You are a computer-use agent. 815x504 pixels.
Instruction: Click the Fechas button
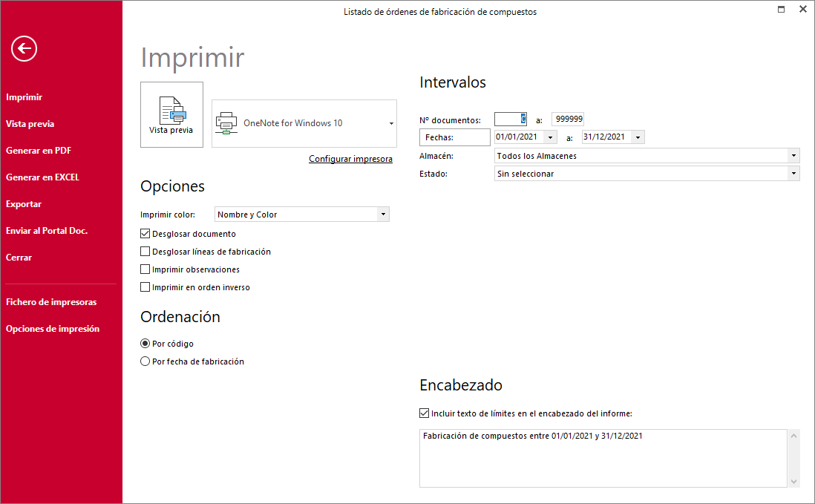point(455,137)
